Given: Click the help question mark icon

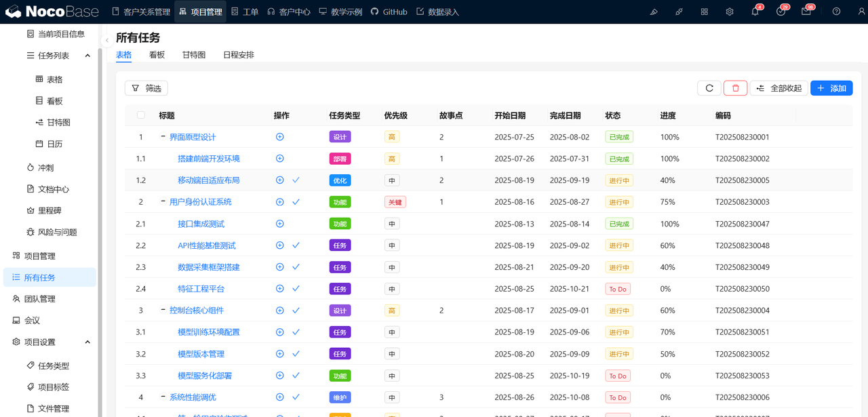Looking at the screenshot, I should tap(836, 12).
